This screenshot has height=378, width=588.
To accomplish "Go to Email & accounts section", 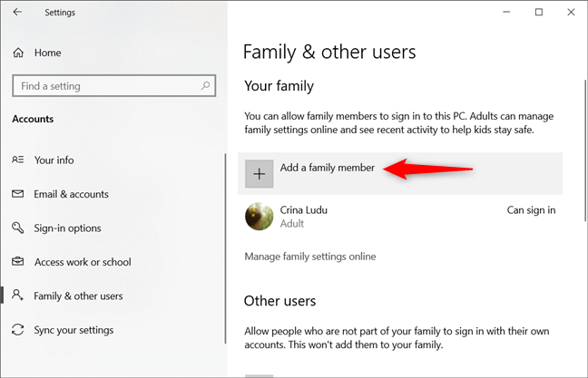I will tap(71, 194).
